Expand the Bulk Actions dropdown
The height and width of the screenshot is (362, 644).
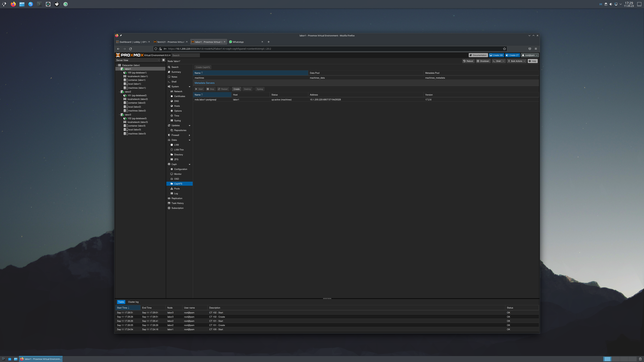[517, 61]
